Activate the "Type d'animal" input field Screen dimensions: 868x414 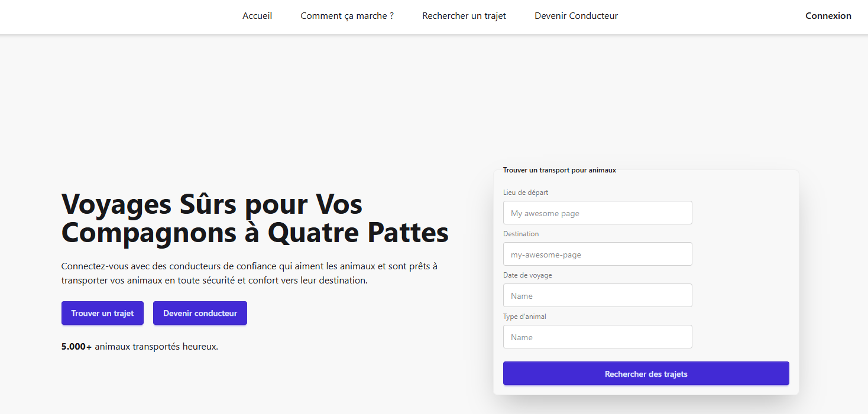pos(597,337)
